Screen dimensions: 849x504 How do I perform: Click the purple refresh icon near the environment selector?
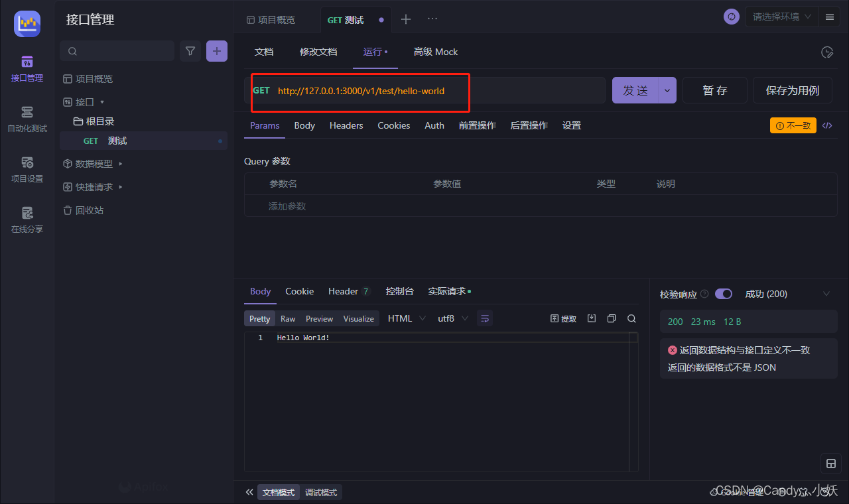pyautogui.click(x=731, y=17)
